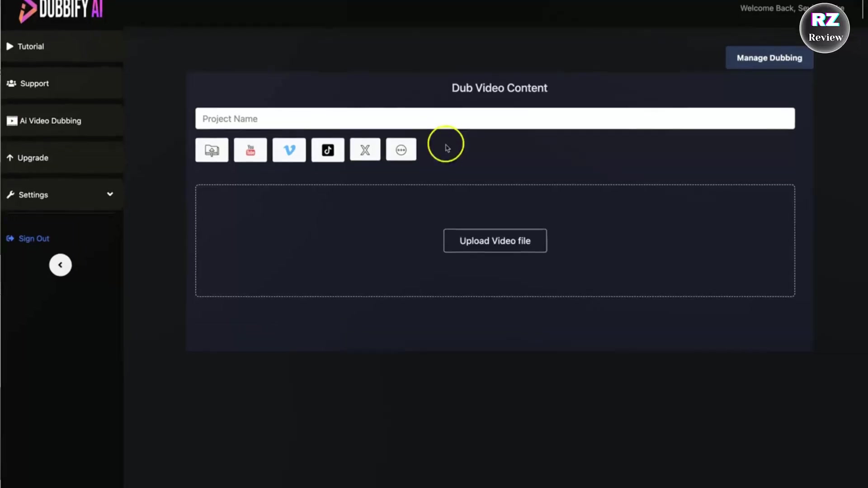Open Support in the sidebar
Image resolution: width=868 pixels, height=488 pixels.
61,84
